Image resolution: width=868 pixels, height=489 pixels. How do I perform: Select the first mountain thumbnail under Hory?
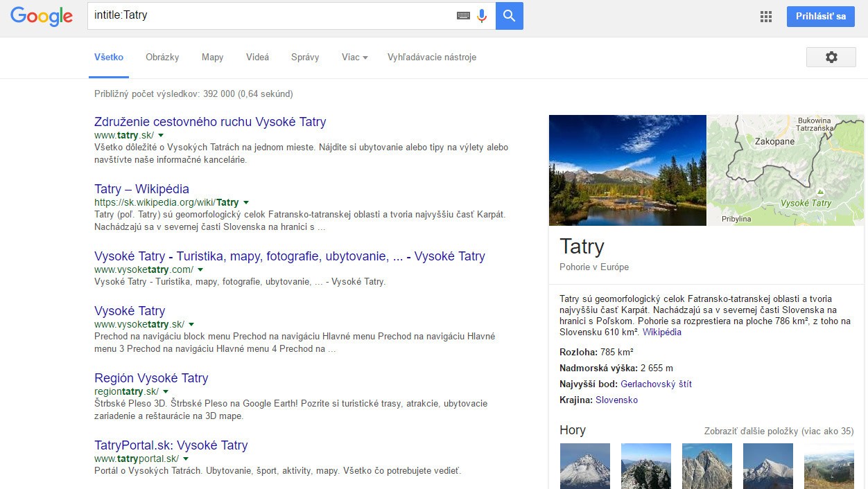point(584,466)
